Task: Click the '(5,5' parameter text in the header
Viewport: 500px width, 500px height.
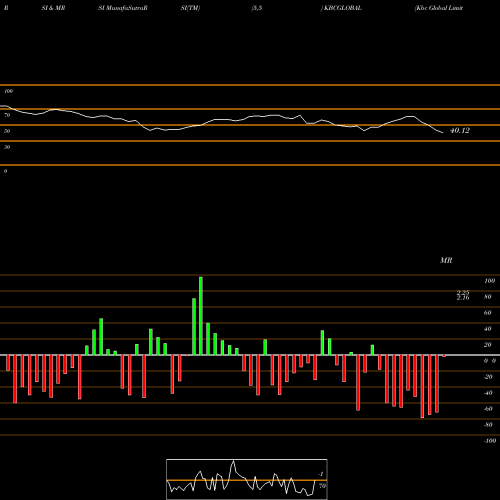Action: click(257, 8)
